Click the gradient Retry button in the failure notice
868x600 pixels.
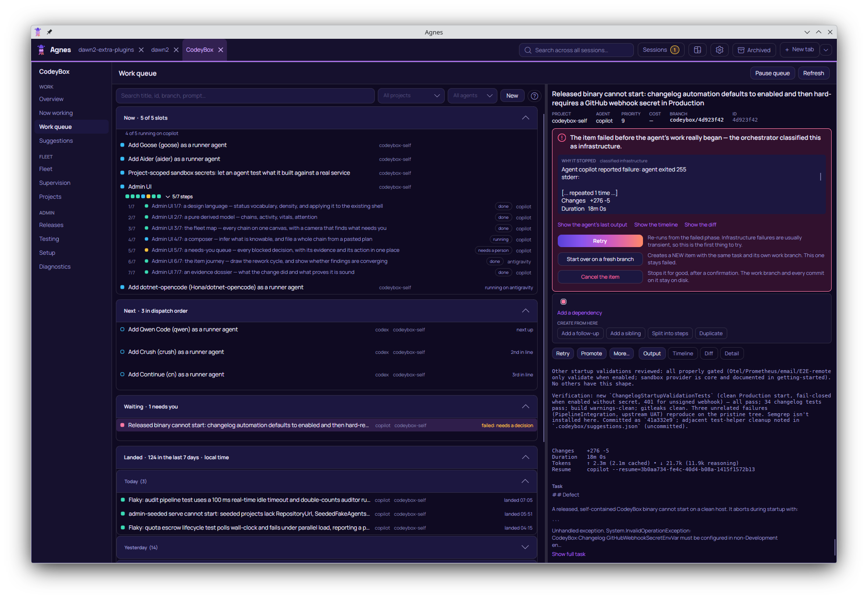tap(600, 241)
